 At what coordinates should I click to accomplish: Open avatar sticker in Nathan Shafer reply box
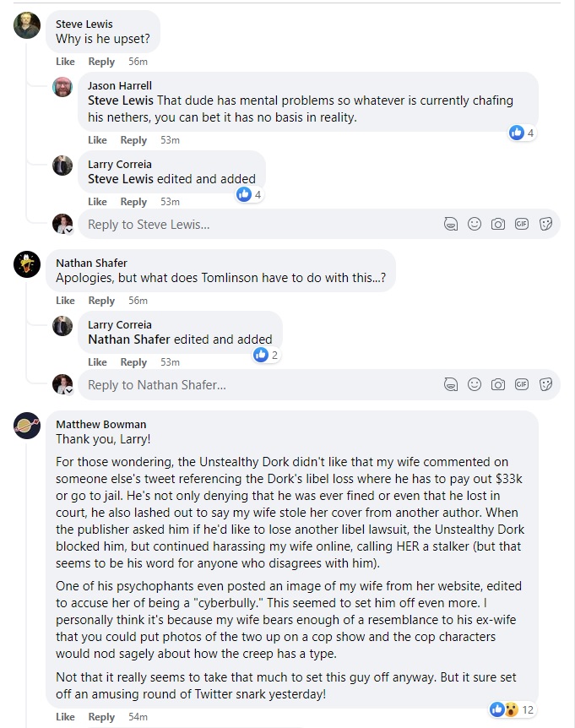tap(451, 384)
